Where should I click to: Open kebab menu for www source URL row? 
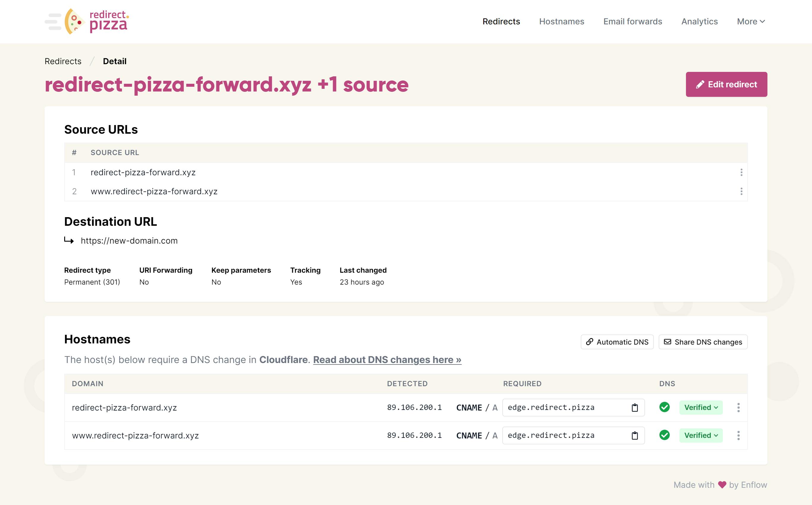[x=741, y=191]
